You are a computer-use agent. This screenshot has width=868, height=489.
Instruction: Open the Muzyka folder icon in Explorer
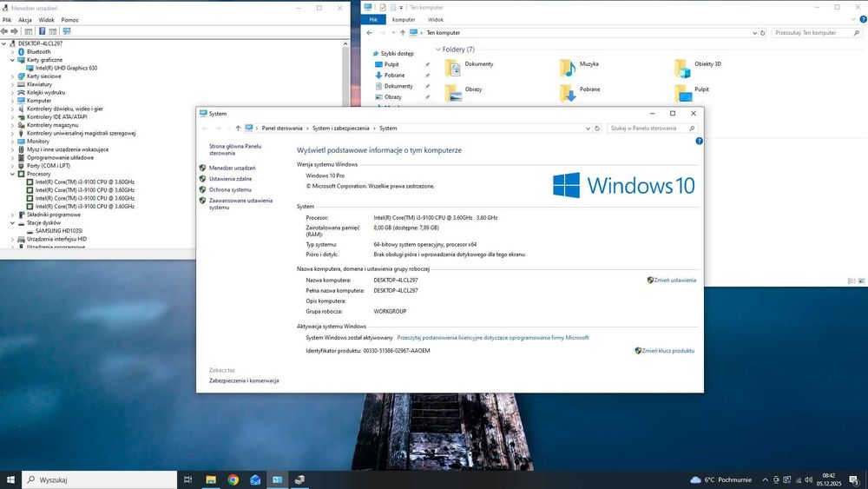click(567, 68)
